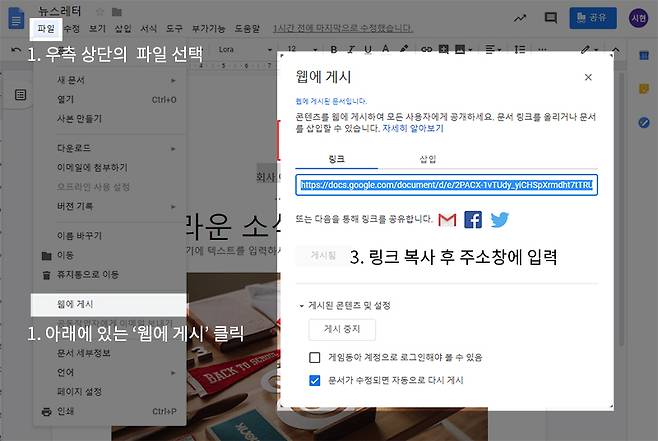Open the Tasks side panel icon
This screenshot has height=441, width=658.
coord(644,123)
